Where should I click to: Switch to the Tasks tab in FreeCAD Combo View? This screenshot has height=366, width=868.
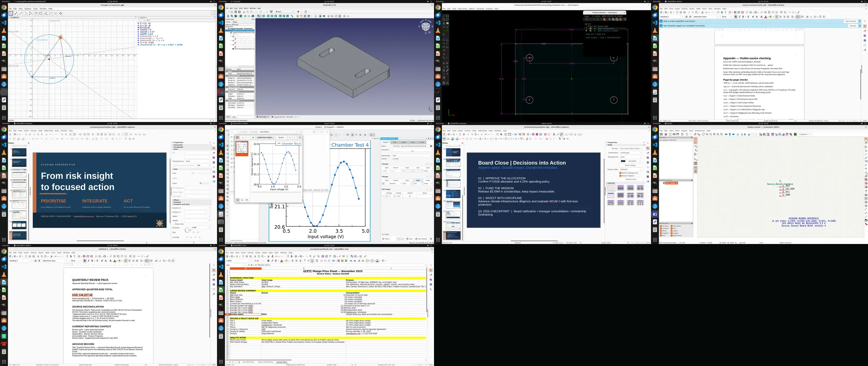(x=235, y=22)
